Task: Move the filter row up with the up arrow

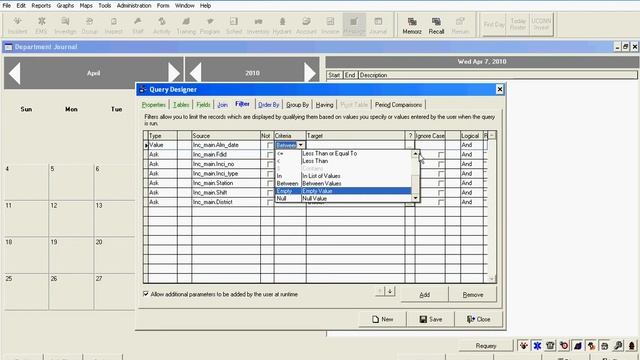Action: pyautogui.click(x=380, y=291)
